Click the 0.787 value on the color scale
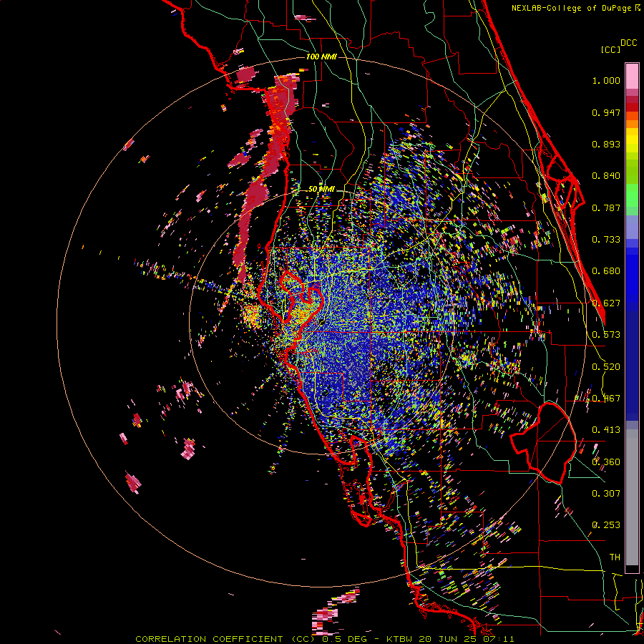This screenshot has width=644, height=644. pyautogui.click(x=606, y=208)
